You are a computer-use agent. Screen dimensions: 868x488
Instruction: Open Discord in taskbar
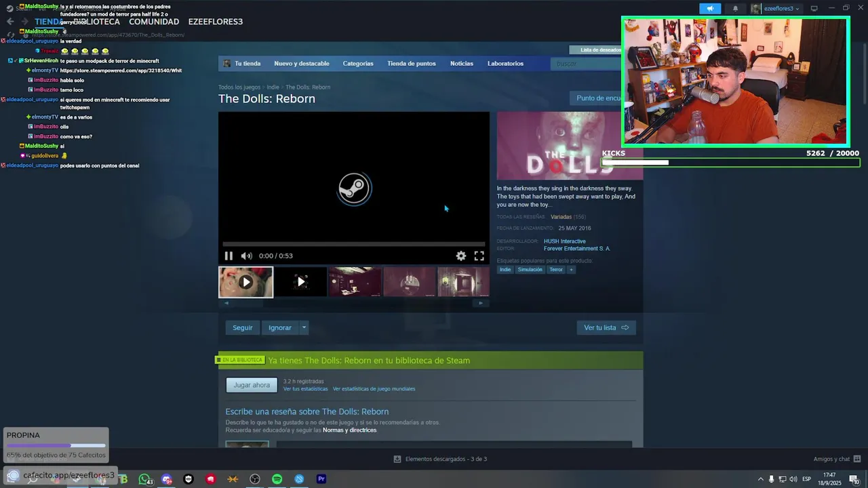tap(167, 479)
